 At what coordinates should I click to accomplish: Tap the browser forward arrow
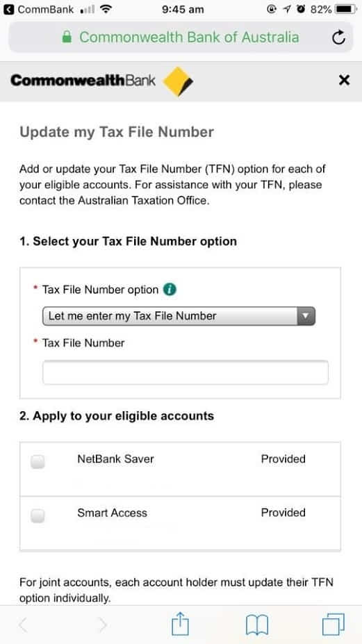point(102,625)
